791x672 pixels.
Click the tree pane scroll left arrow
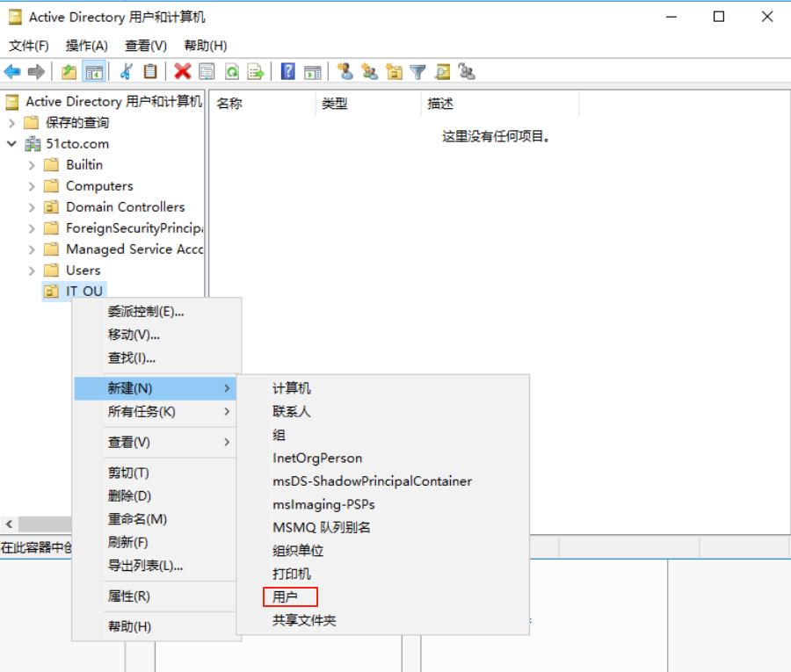(x=8, y=524)
